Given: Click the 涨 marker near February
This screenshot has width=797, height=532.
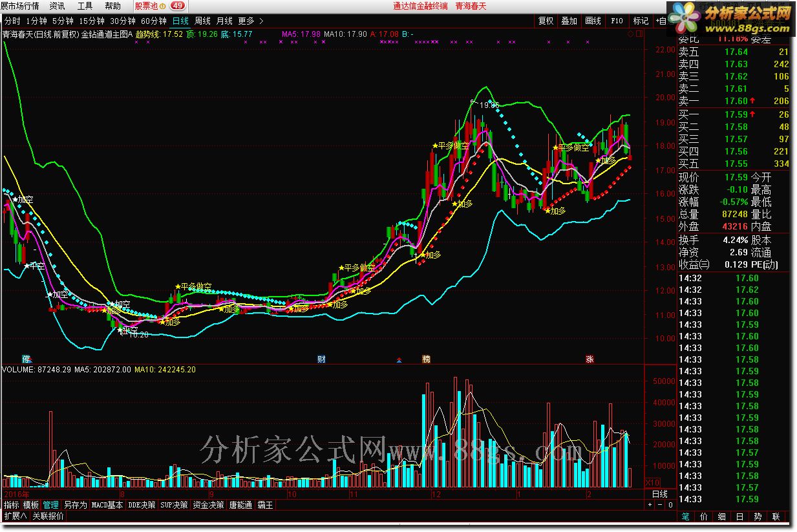Looking at the screenshot, I should 589,359.
